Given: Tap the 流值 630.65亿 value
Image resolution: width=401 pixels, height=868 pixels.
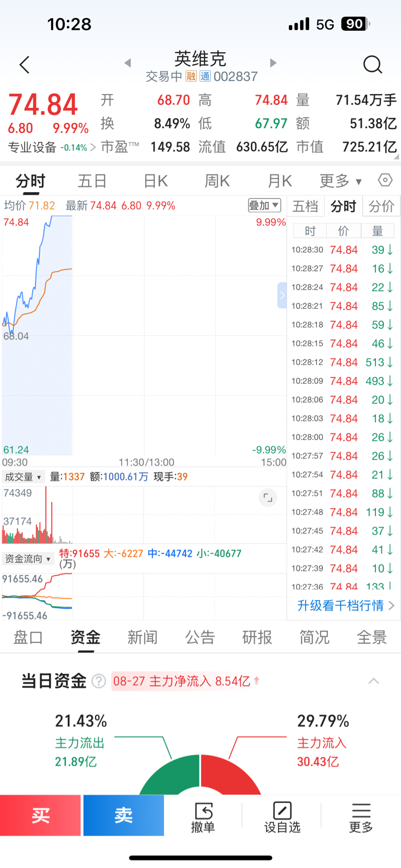Looking at the screenshot, I should (262, 147).
